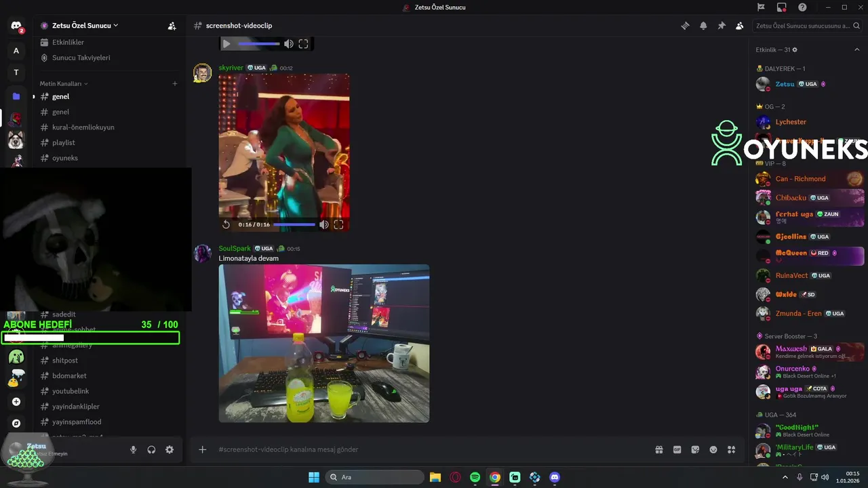Viewport: 868px width, 488px height.
Task: Open the shitpost channel
Action: (x=64, y=360)
